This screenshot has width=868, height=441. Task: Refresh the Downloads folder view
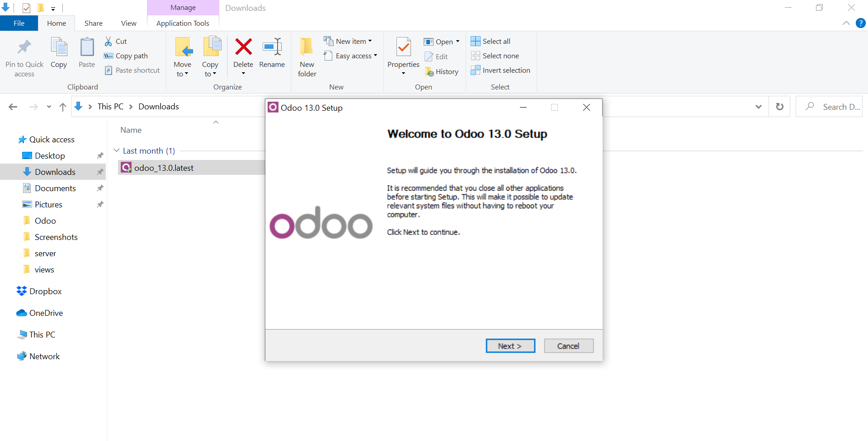(x=779, y=107)
